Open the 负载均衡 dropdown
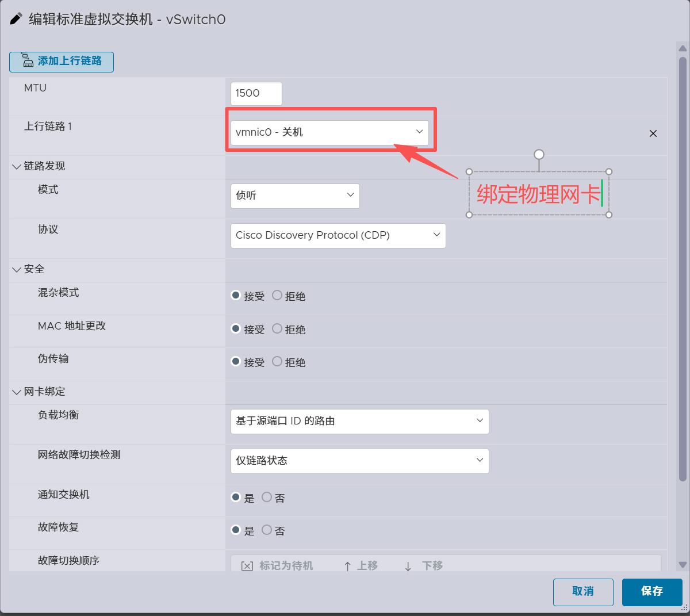 point(359,422)
